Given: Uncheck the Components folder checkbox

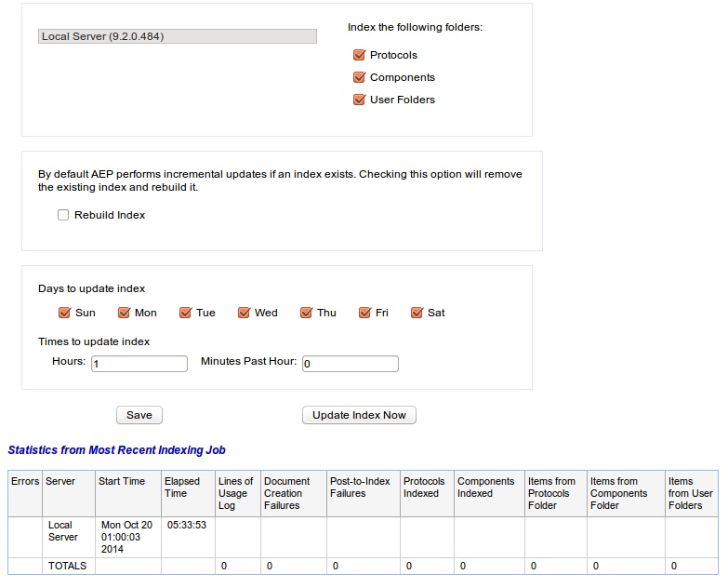Looking at the screenshot, I should (x=359, y=78).
